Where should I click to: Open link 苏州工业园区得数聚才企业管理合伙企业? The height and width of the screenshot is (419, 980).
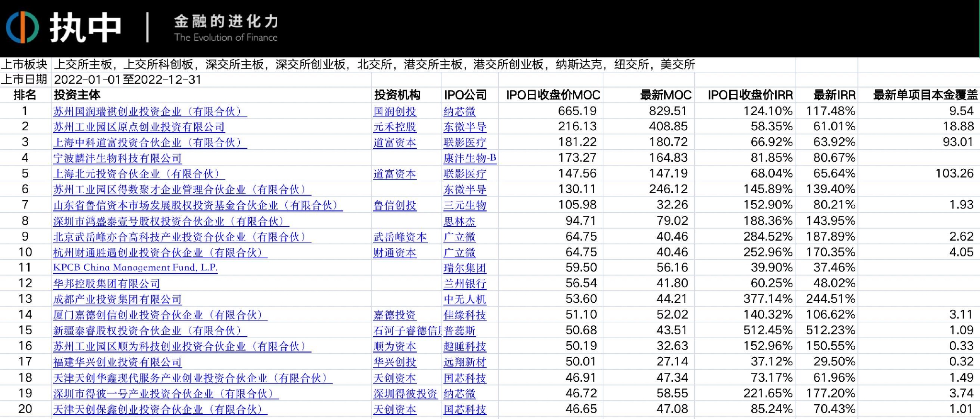pos(182,190)
